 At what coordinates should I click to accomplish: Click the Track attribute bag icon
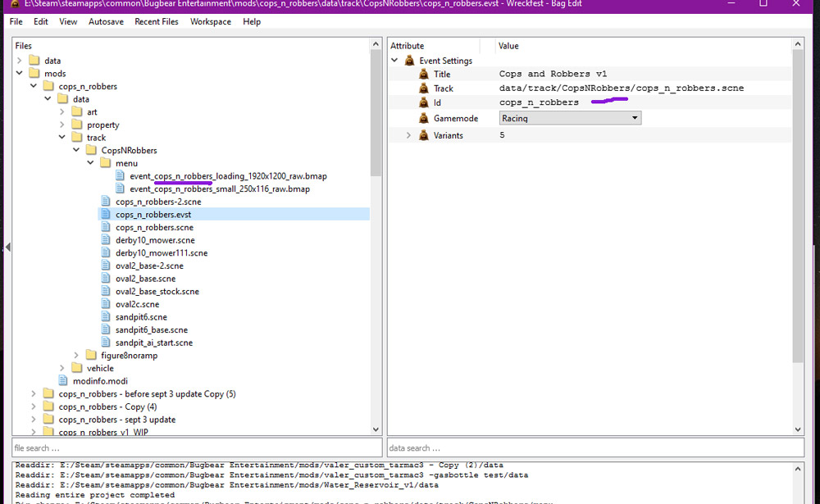424,89
